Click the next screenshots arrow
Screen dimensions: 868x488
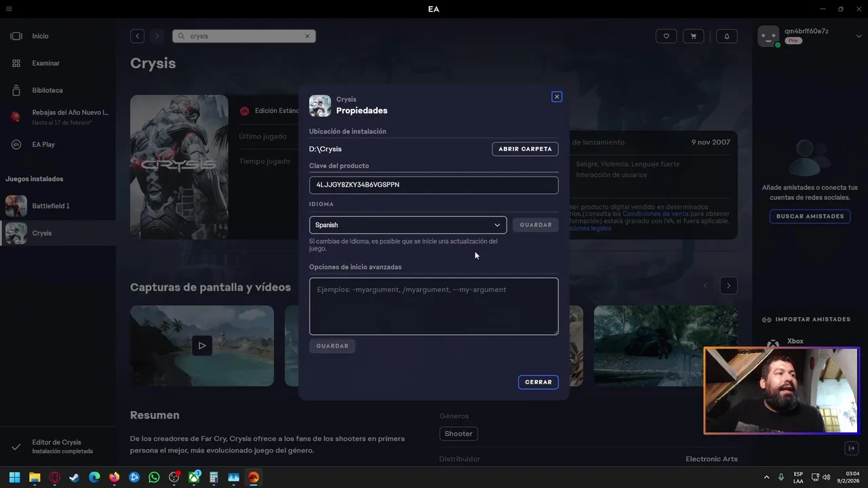tap(728, 286)
